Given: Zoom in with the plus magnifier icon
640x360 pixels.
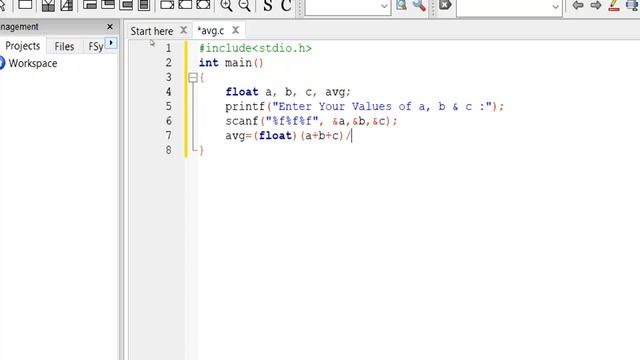Looking at the screenshot, I should [226, 5].
